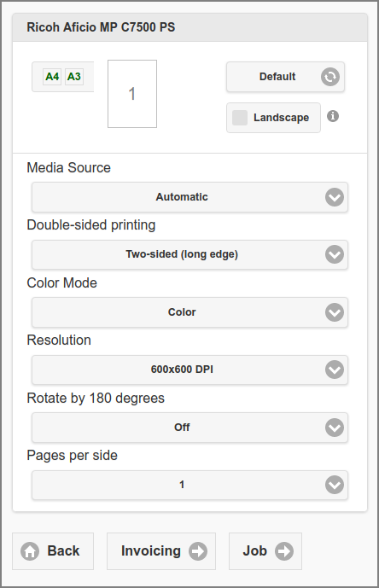Click the Default text label
The height and width of the screenshot is (588, 379).
pos(277,77)
